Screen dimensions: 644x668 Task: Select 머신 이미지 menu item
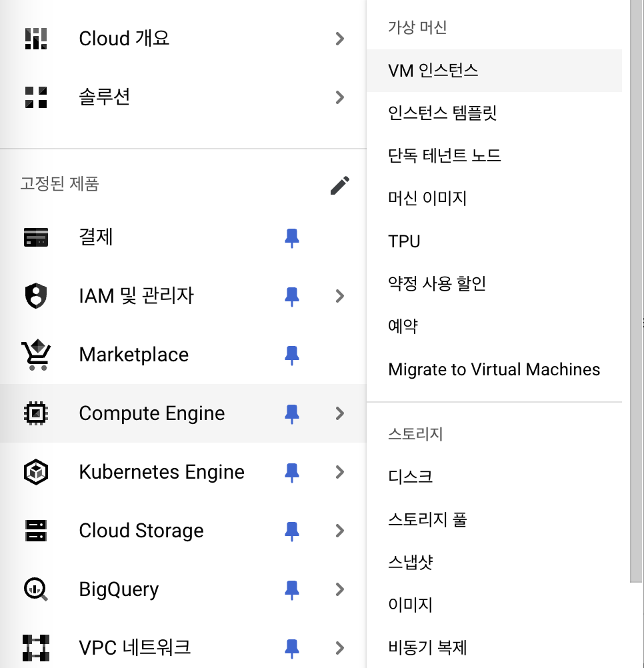(x=494, y=198)
